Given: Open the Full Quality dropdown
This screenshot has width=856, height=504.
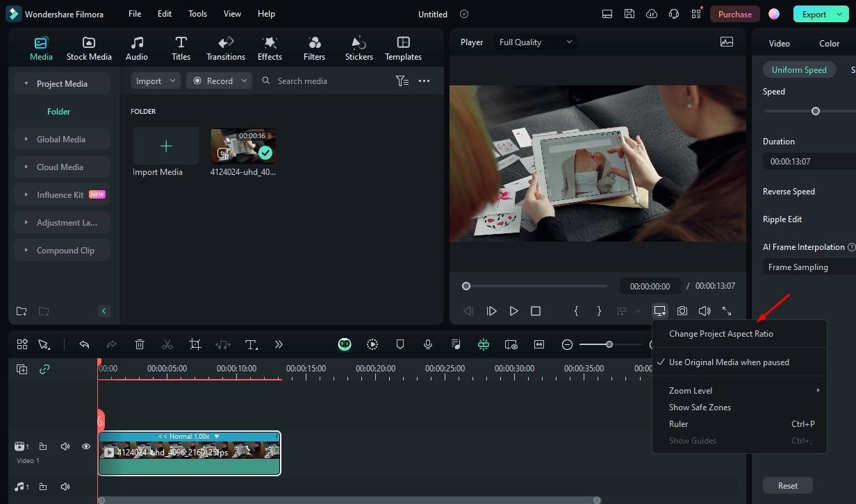Looking at the screenshot, I should [x=536, y=42].
